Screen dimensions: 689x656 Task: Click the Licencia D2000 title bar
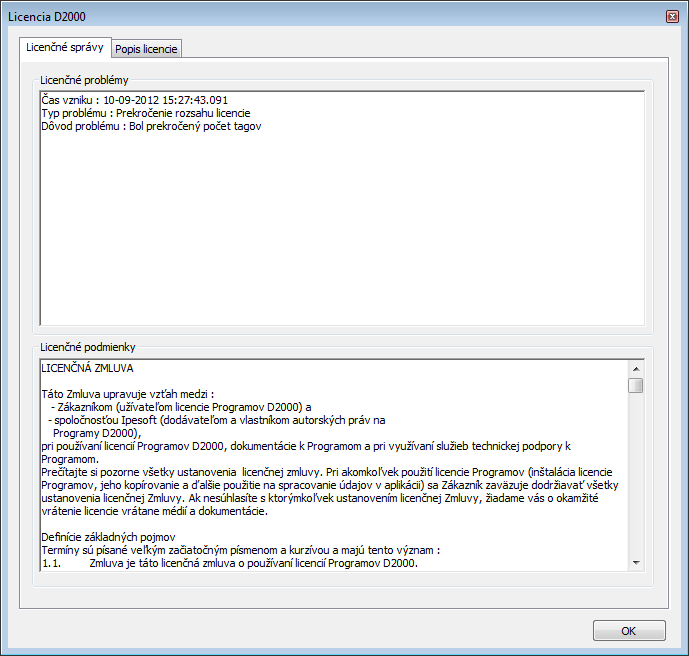[300, 17]
